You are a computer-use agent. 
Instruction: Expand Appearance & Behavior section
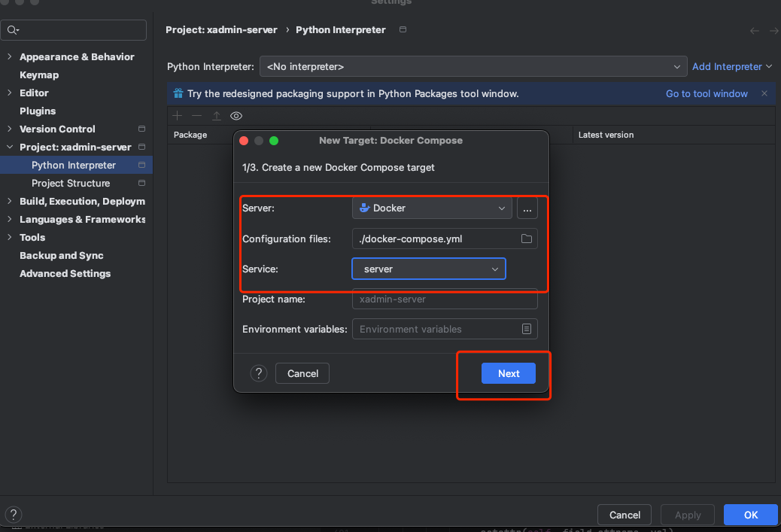(10, 56)
